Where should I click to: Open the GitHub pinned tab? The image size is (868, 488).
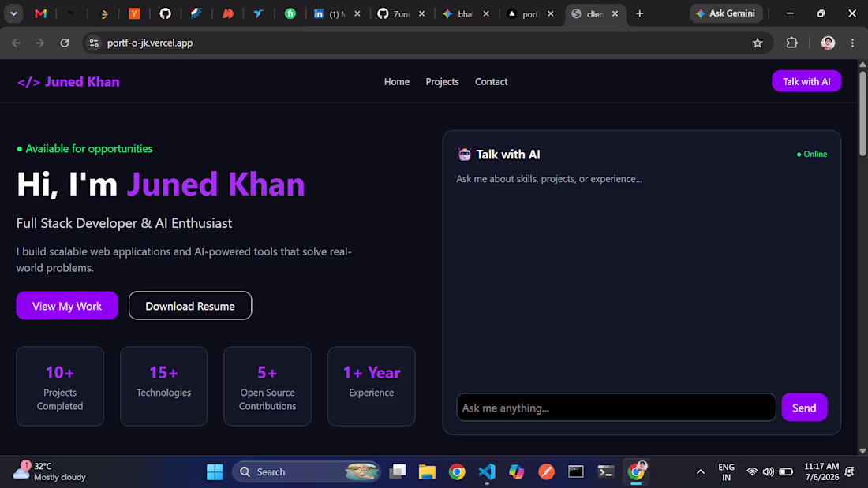[x=165, y=14]
